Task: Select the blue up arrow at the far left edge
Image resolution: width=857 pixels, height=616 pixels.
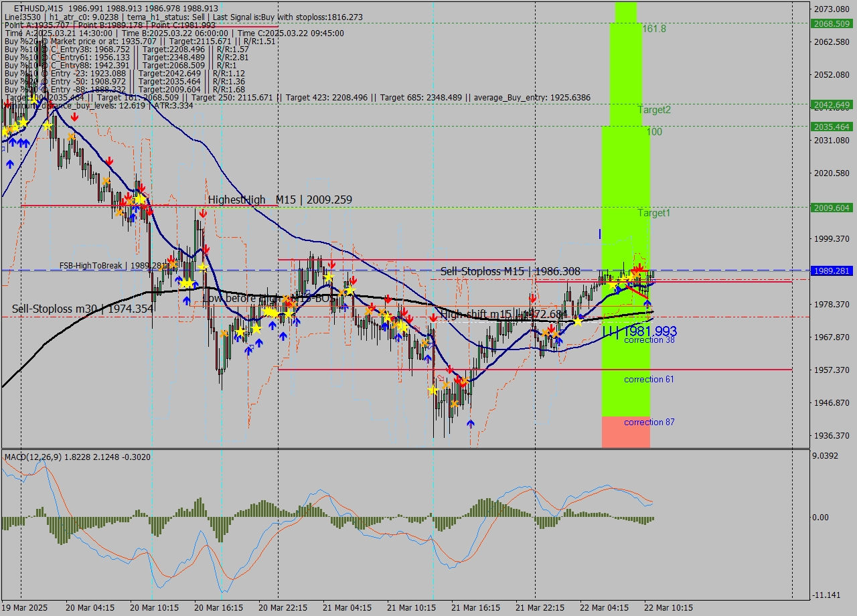Action: (x=10, y=164)
